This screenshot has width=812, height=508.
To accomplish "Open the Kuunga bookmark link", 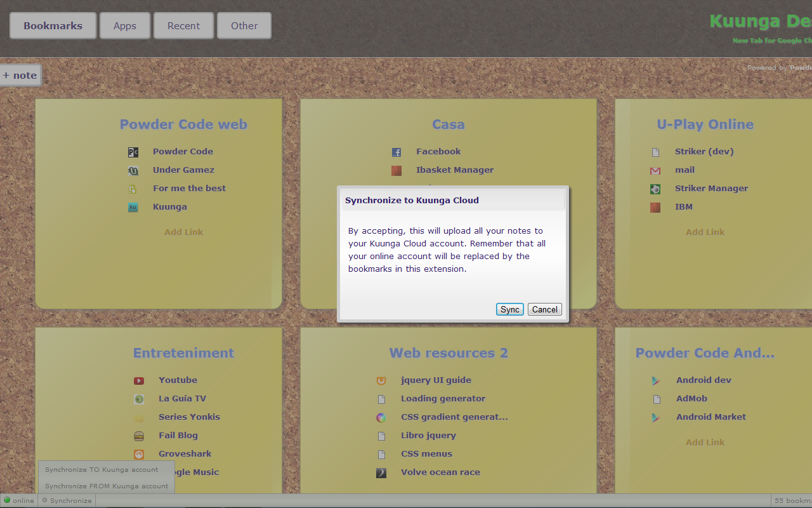I will (169, 207).
